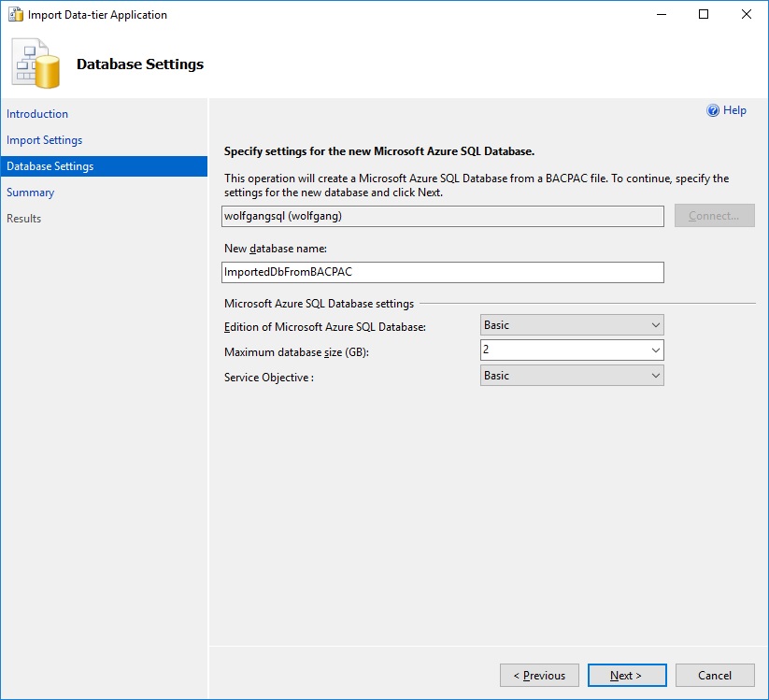Click the Previous button

pyautogui.click(x=539, y=675)
